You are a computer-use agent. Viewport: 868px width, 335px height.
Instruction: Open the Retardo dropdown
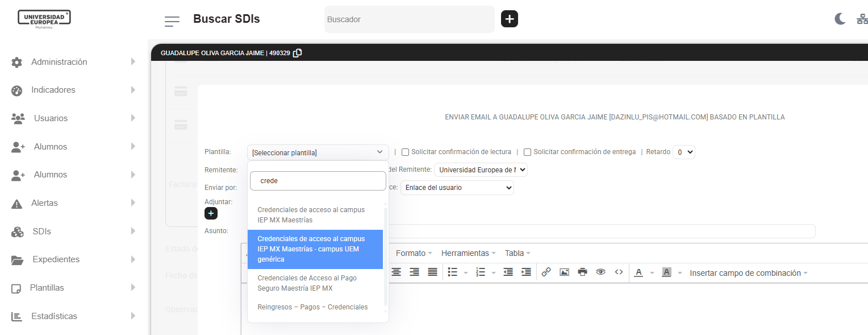[683, 152]
